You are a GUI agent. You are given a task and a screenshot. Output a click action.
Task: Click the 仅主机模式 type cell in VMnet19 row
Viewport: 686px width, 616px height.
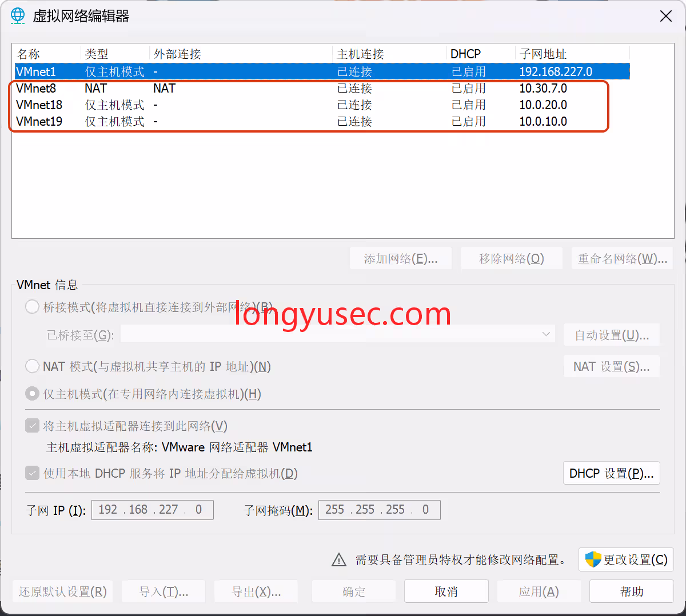click(115, 121)
